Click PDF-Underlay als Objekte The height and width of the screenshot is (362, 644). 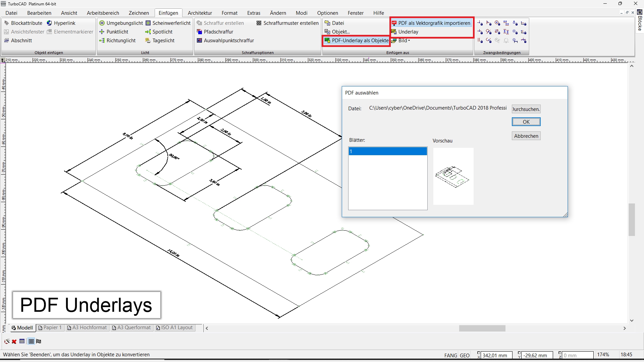tap(357, 41)
